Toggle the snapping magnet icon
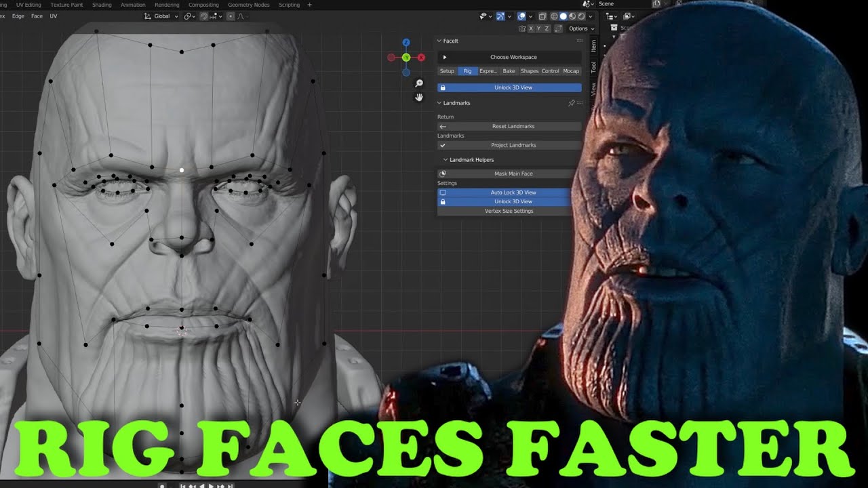The height and width of the screenshot is (488, 868). pos(203,16)
